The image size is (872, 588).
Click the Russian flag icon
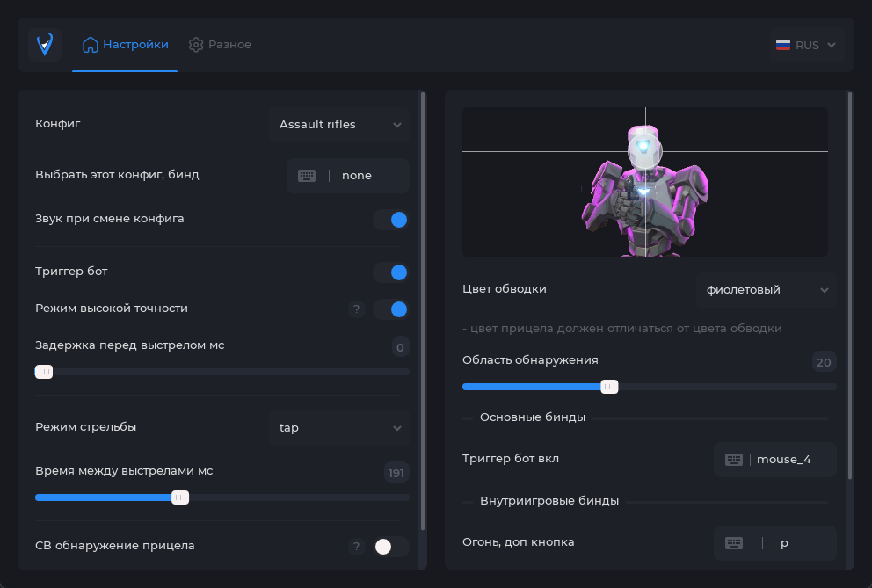click(782, 45)
